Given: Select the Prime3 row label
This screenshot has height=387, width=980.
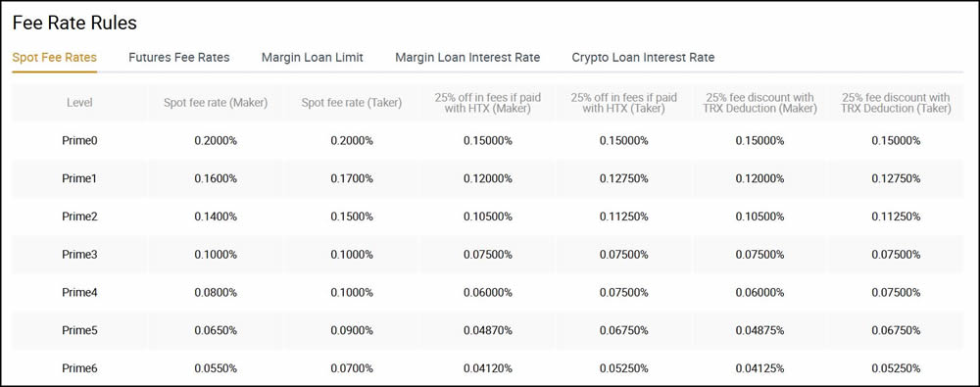Looking at the screenshot, I should (x=79, y=255).
